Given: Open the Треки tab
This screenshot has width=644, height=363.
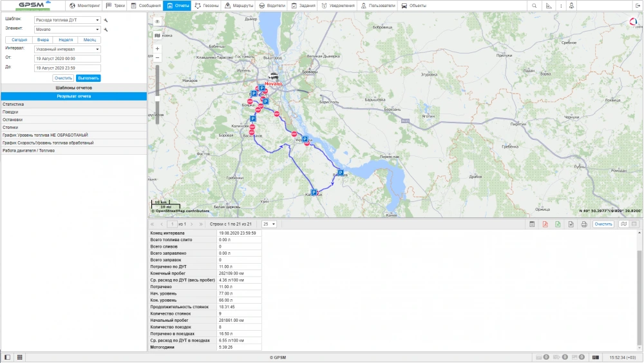Looking at the screenshot, I should click(x=115, y=6).
